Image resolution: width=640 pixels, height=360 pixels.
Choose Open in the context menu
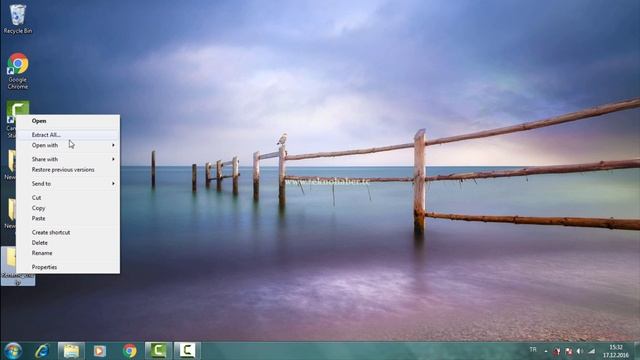click(68, 121)
